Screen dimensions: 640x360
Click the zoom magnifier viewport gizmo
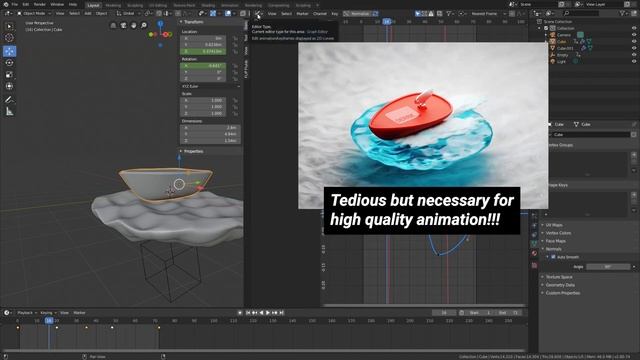pyautogui.click(x=144, y=25)
